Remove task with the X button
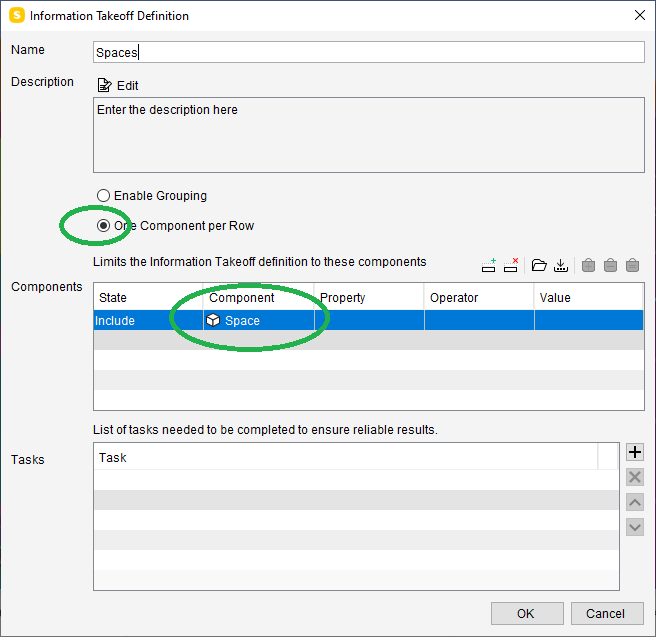Image resolution: width=656 pixels, height=637 pixels. (635, 477)
